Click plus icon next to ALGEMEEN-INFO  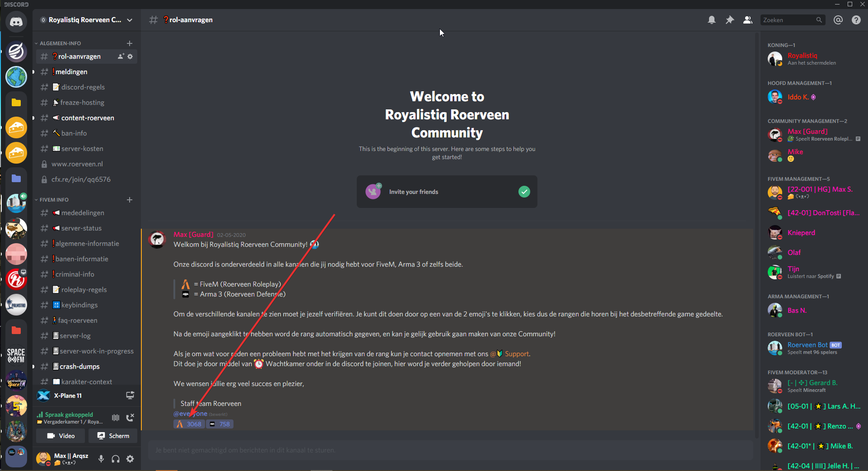click(130, 43)
